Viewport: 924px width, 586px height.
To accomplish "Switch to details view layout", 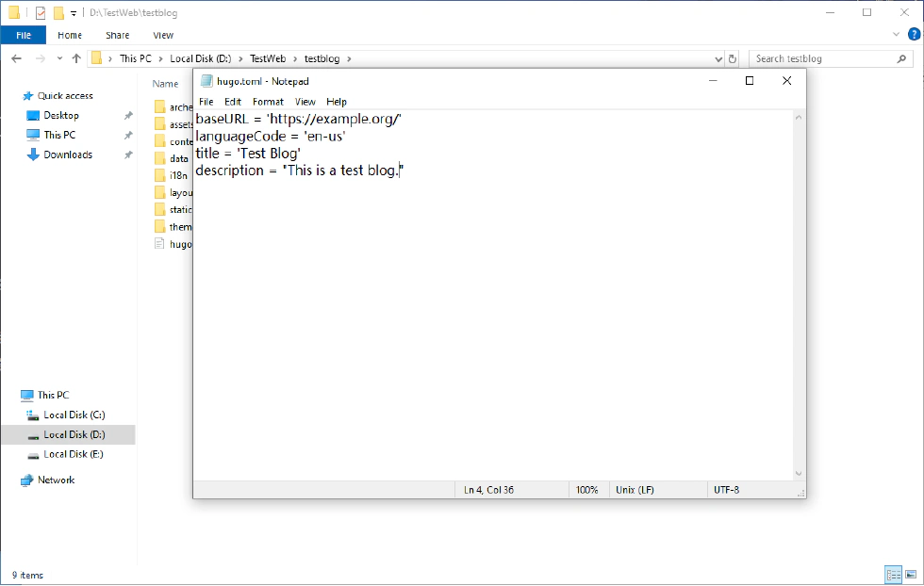I will (892, 575).
